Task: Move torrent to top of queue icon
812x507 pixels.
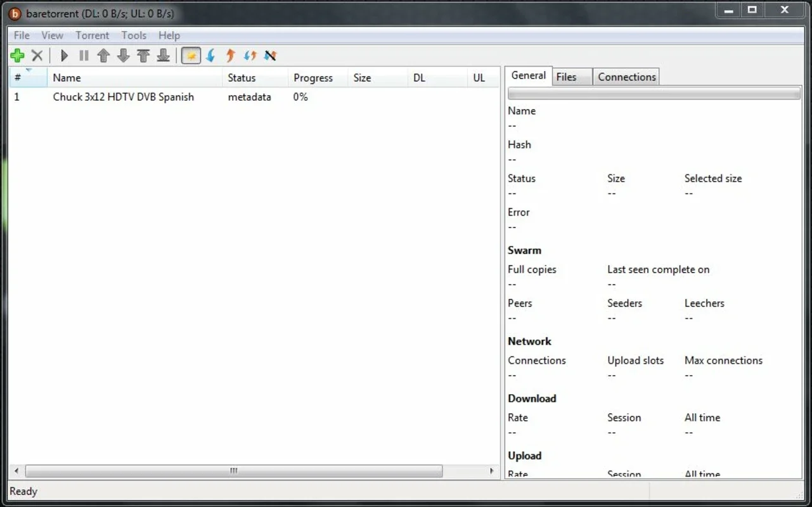Action: (x=143, y=56)
